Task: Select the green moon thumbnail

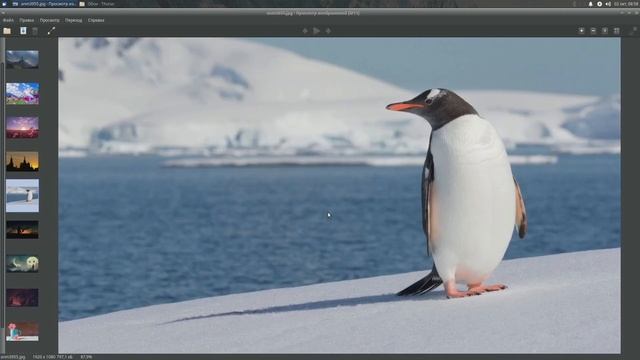Action: 22,264
